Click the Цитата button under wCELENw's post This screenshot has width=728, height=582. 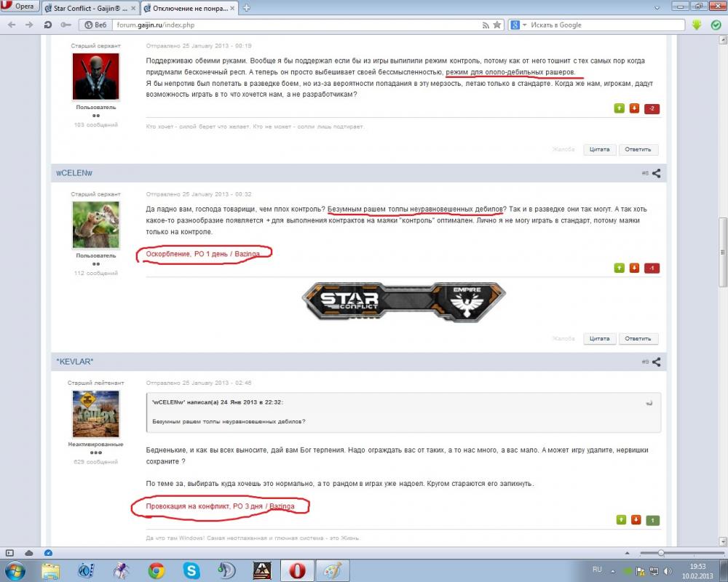pos(599,338)
